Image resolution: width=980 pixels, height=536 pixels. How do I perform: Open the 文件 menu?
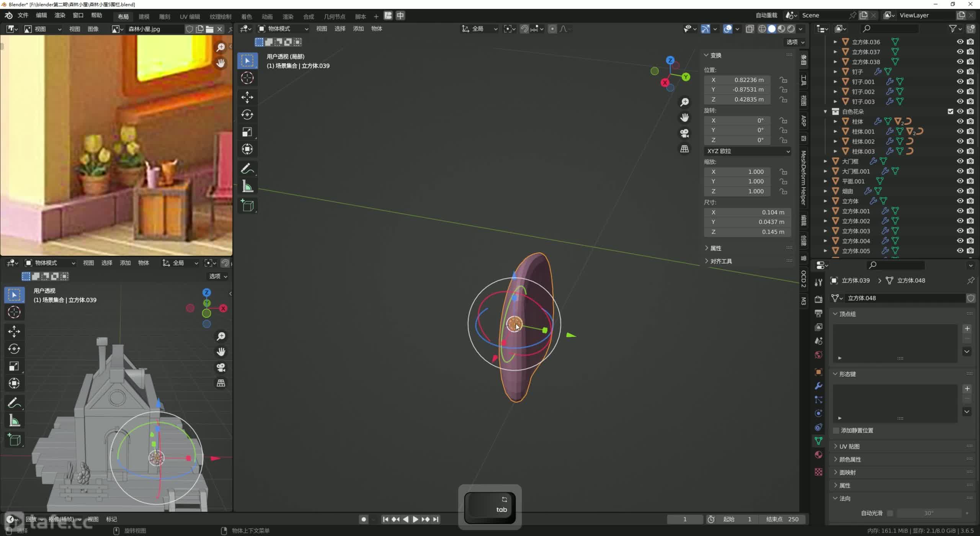(23, 15)
